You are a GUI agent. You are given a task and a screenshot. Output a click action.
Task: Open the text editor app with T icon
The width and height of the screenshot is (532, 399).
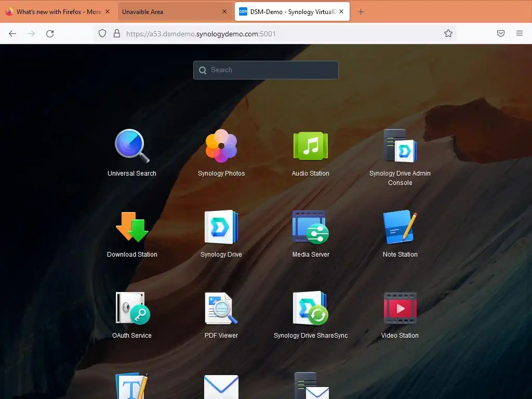[132, 386]
